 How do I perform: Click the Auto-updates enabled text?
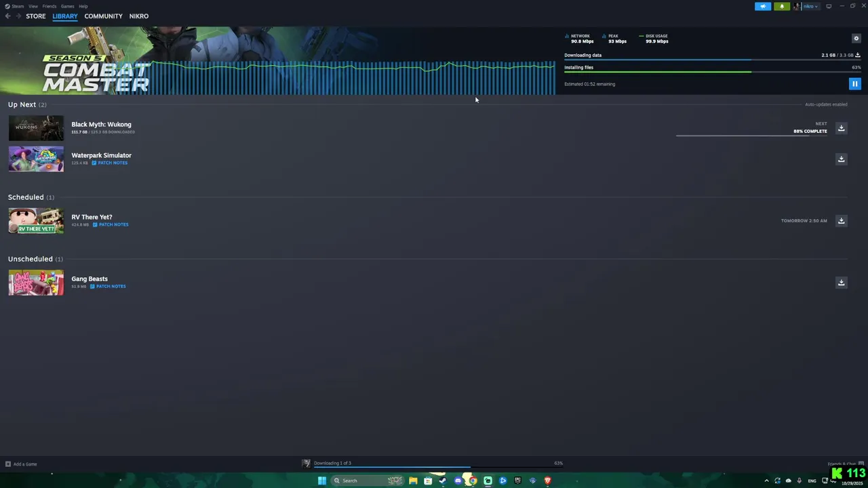point(826,104)
